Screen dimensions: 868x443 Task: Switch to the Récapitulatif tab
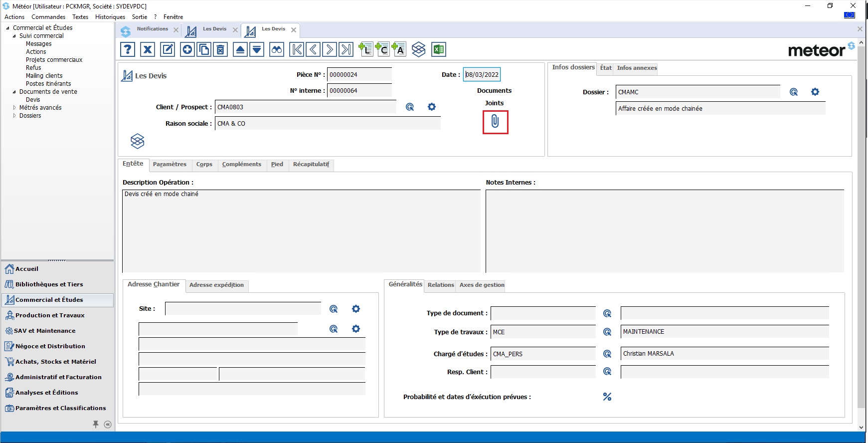311,164
